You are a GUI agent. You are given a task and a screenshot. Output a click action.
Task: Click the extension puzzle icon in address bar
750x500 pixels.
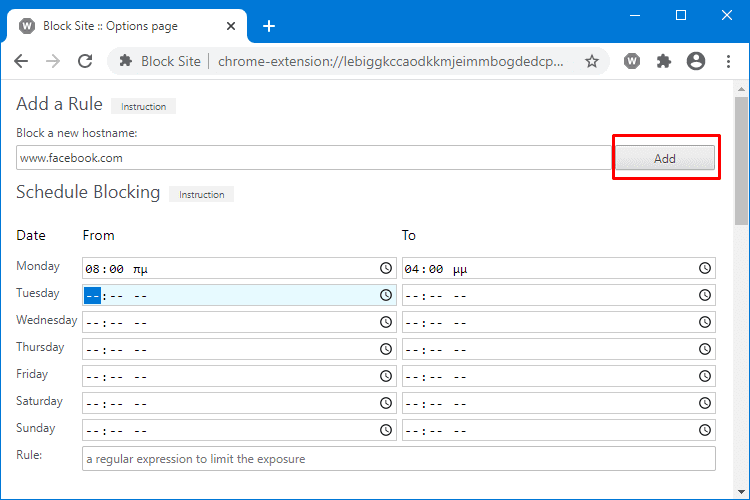click(x=126, y=61)
